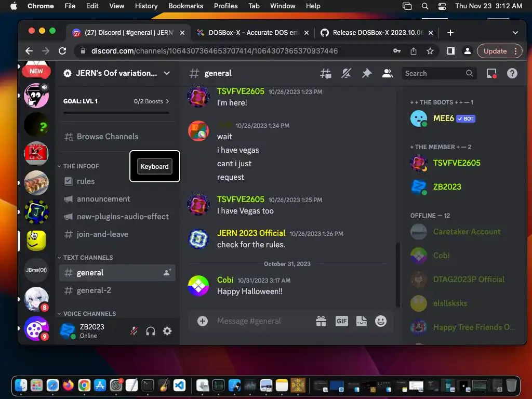
Task: Open the blue J server icon
Action: pyautogui.click(x=36, y=212)
